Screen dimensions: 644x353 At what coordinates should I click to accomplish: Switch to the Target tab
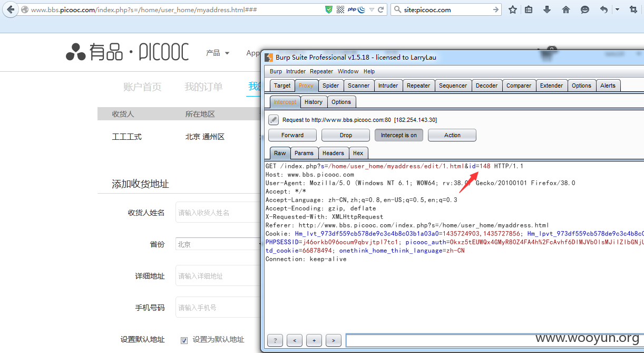282,85
